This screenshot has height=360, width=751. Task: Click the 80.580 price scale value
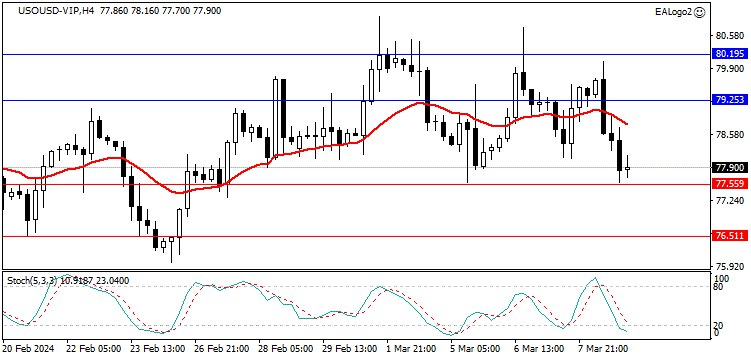(x=729, y=36)
